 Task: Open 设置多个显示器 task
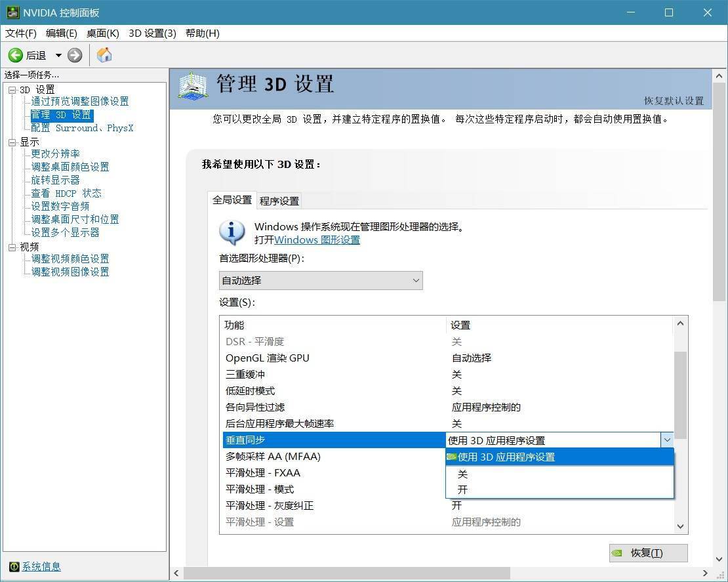[x=65, y=232]
